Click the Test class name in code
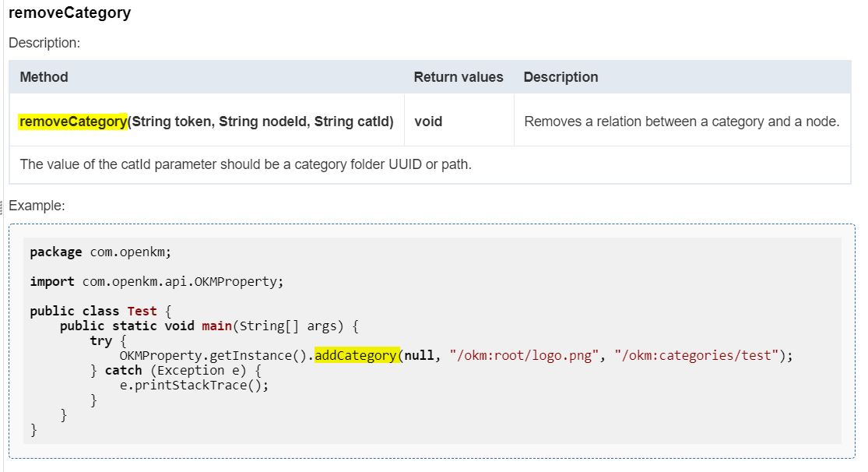This screenshot has width=868, height=472. 142,311
